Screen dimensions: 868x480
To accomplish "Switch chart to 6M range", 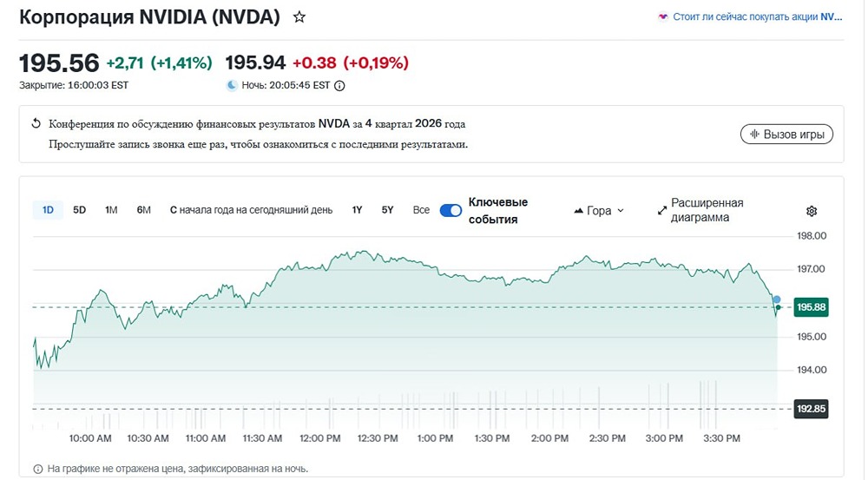I will click(x=143, y=210).
